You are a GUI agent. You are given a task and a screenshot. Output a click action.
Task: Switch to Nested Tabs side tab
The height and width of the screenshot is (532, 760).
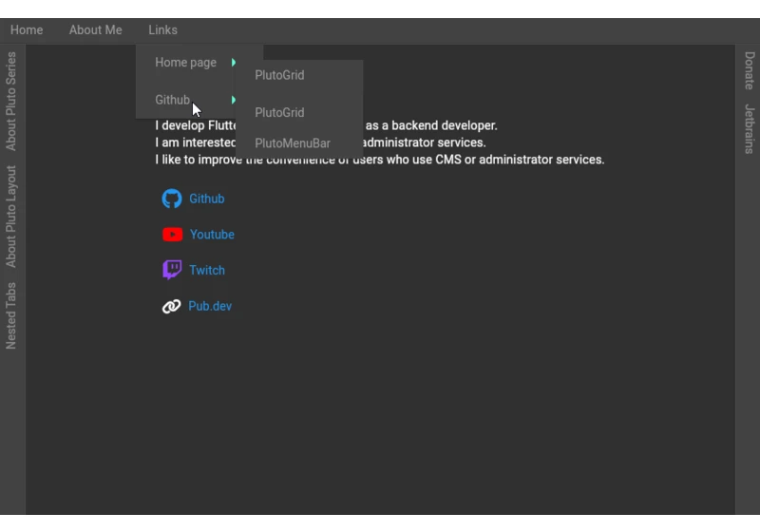click(x=11, y=316)
